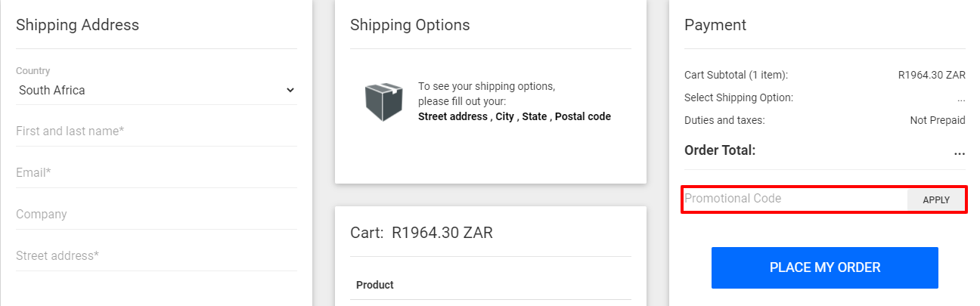Select the Company input field
The height and width of the screenshot is (306, 980).
coord(157,215)
